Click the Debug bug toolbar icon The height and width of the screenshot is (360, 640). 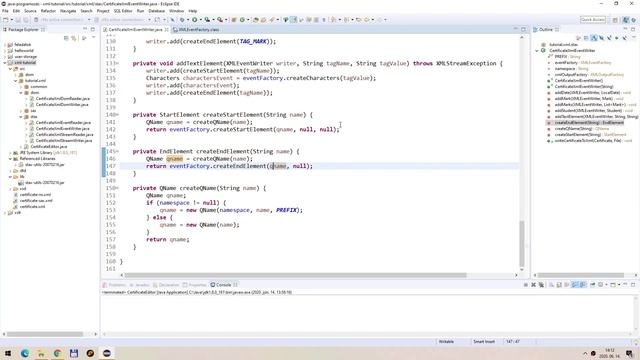tap(182, 20)
